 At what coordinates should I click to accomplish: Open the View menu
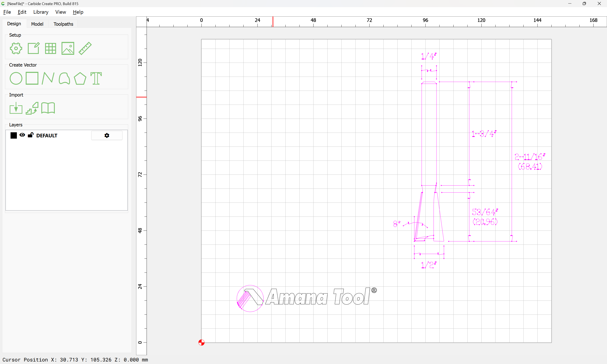(x=61, y=12)
